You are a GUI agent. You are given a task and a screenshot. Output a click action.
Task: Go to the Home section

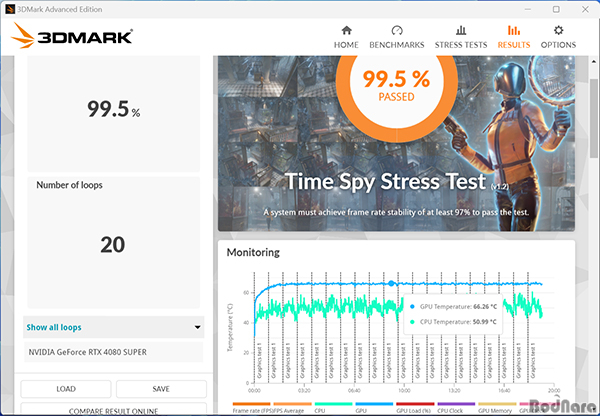[x=346, y=37]
